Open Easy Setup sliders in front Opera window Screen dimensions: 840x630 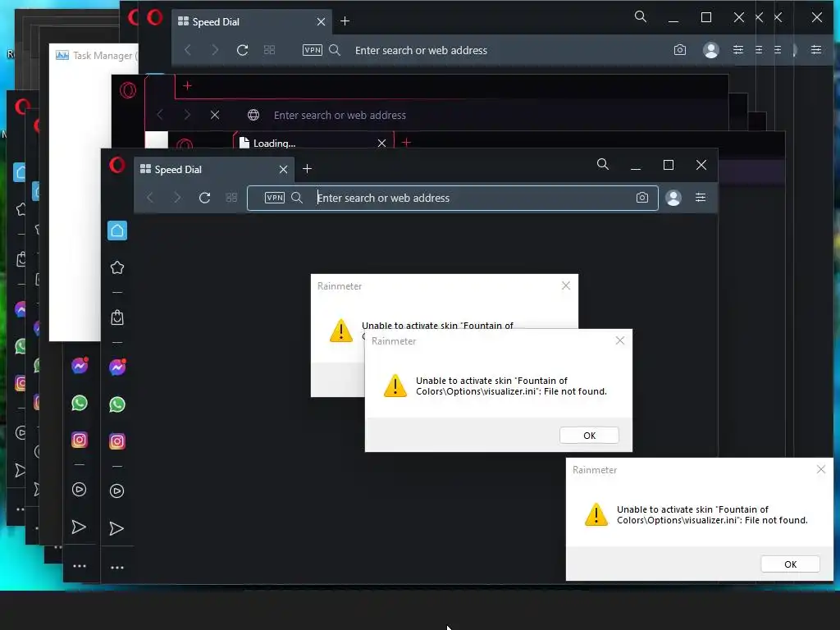(x=701, y=198)
